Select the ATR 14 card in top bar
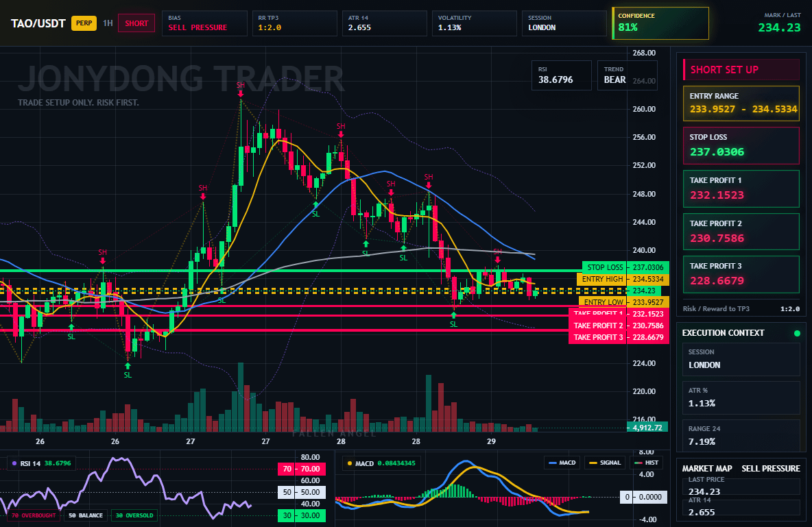Viewport: 812px width, 527px height. tap(384, 23)
